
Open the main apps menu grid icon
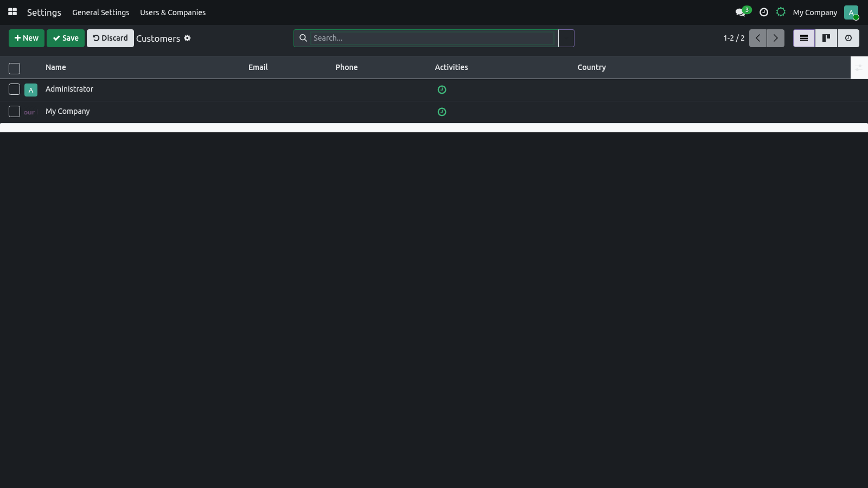pyautogui.click(x=12, y=12)
